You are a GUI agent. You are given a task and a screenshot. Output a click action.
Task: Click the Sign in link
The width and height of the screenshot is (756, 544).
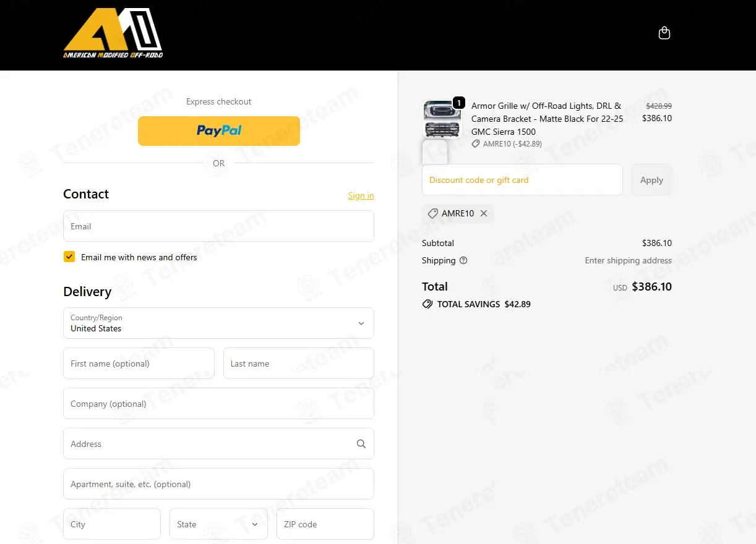tap(361, 195)
